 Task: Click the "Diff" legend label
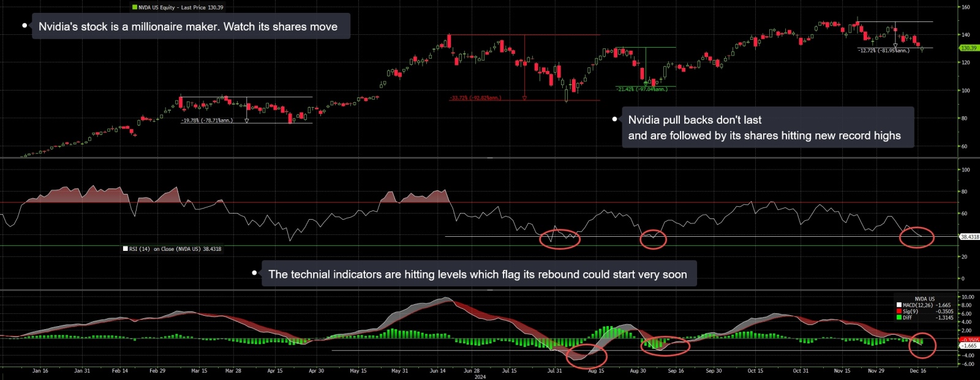click(x=907, y=318)
